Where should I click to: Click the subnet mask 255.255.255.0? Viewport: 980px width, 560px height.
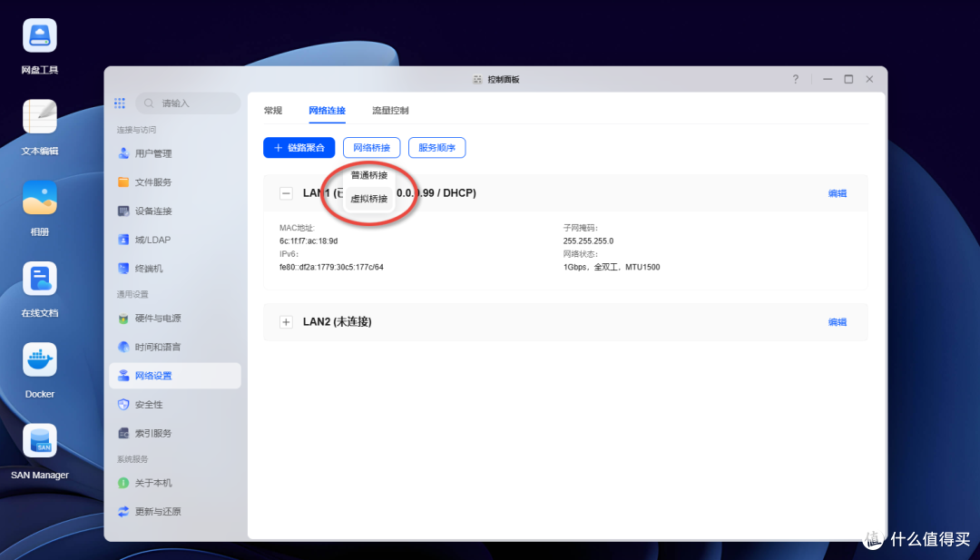tap(588, 241)
